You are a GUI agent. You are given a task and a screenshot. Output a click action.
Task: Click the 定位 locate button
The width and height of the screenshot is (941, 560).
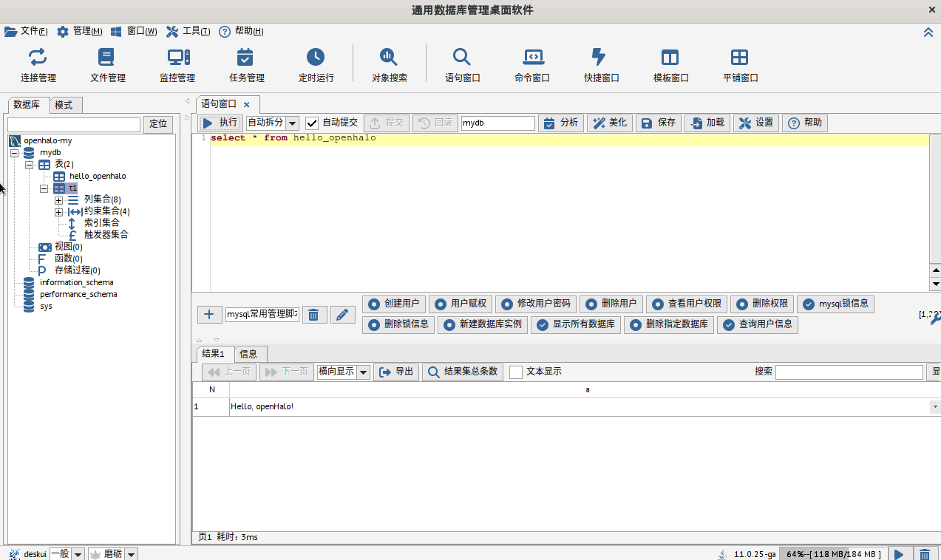point(159,124)
